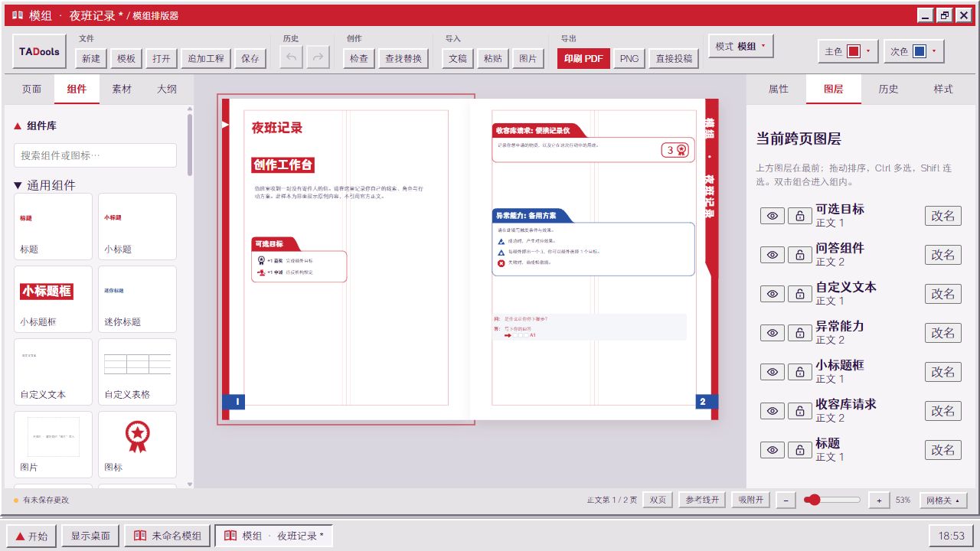Click the zoom slider in the status bar
980x551 pixels.
tap(833, 500)
